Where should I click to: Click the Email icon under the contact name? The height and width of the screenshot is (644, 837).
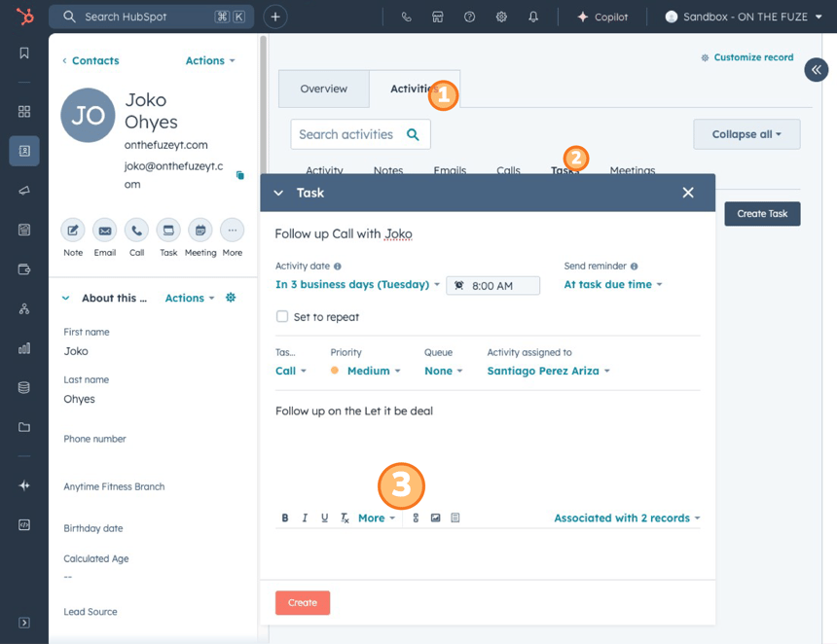click(x=105, y=231)
